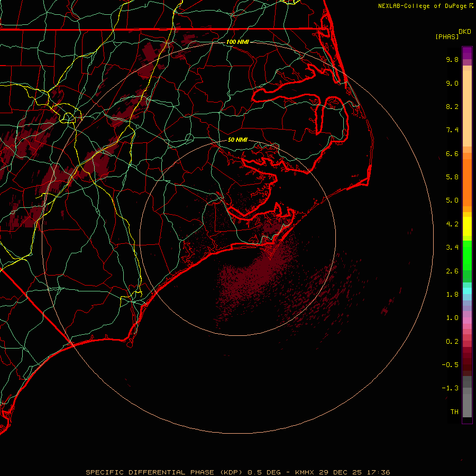
Task: Click the circular highway loop on the yellow interstate
Action: pyautogui.click(x=68, y=117)
